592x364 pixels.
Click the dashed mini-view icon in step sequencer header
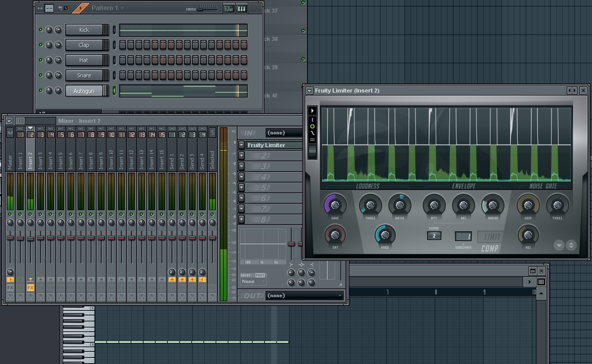[x=49, y=8]
